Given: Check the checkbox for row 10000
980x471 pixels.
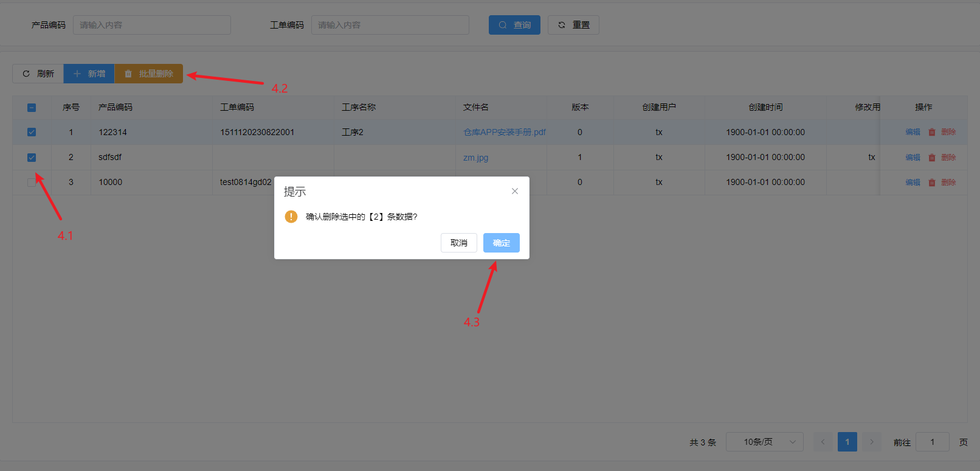Looking at the screenshot, I should [32, 183].
